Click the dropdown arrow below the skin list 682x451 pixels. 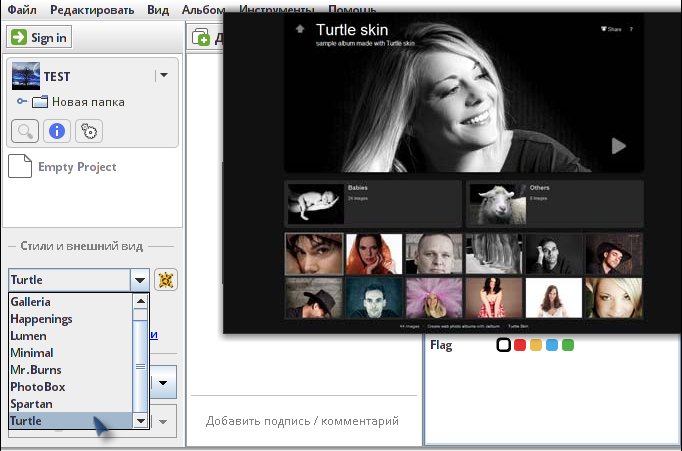click(163, 383)
